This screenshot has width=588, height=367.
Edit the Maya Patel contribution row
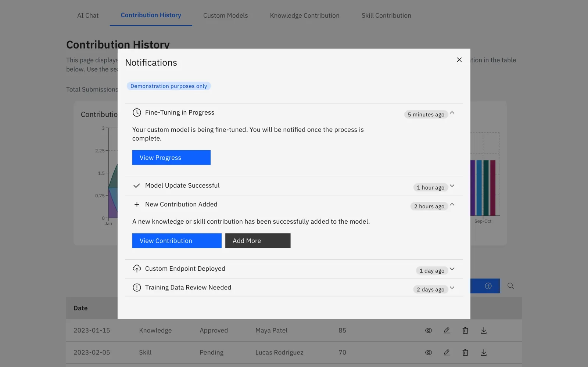pyautogui.click(x=447, y=330)
